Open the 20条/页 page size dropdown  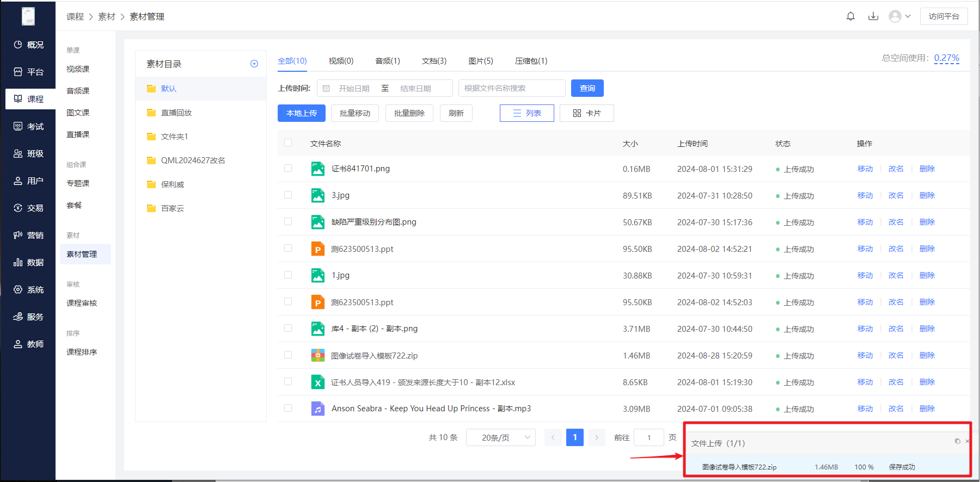pos(501,437)
